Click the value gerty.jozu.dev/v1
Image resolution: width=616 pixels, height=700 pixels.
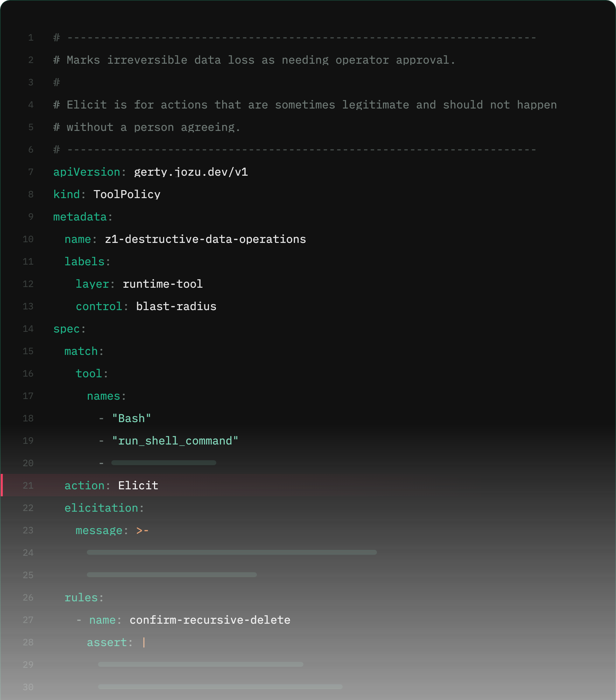tap(191, 172)
